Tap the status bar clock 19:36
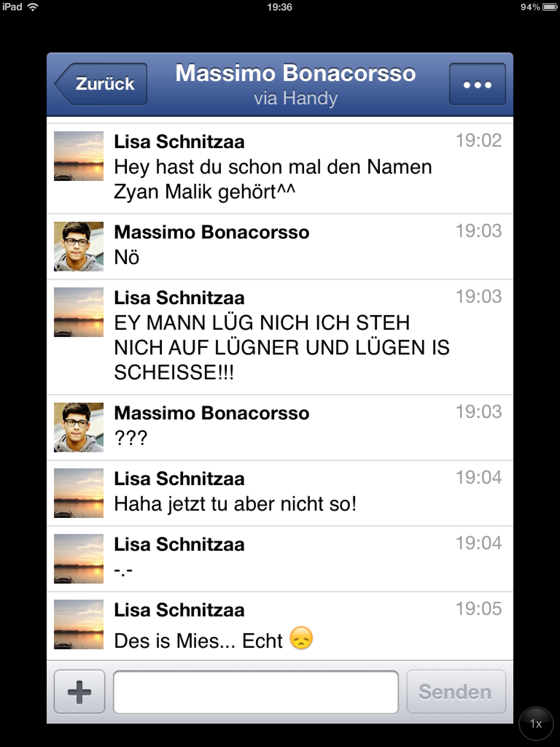Image resolution: width=560 pixels, height=747 pixels. [x=280, y=7]
